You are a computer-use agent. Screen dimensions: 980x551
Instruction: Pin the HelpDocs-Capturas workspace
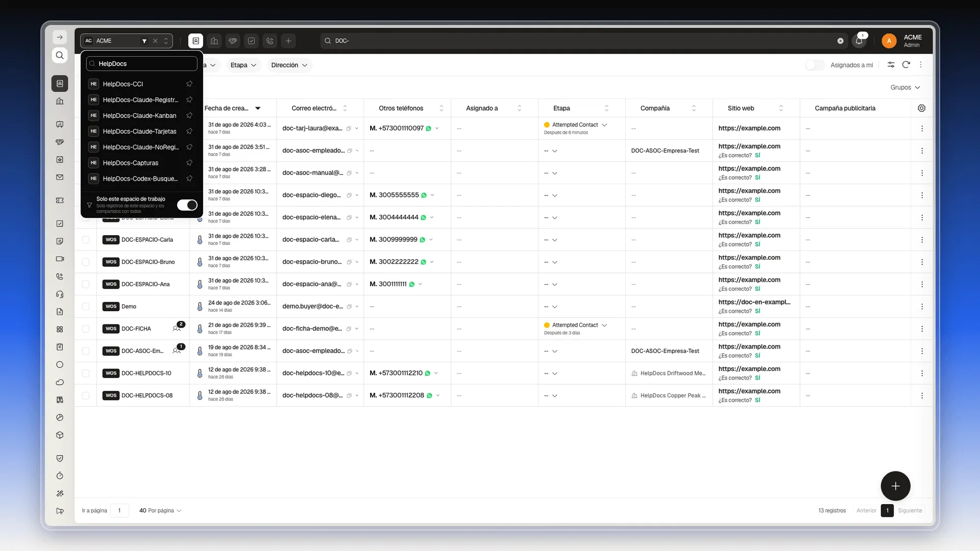pos(189,163)
